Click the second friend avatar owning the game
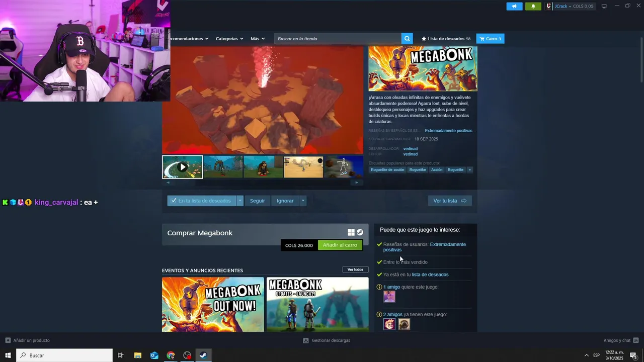This screenshot has height=362, width=644. point(404,324)
